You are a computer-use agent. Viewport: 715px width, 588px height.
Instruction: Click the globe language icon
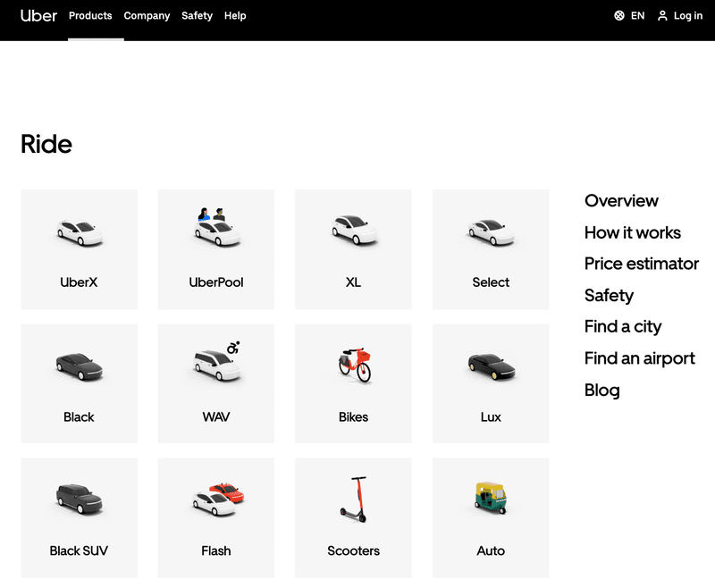pyautogui.click(x=618, y=16)
